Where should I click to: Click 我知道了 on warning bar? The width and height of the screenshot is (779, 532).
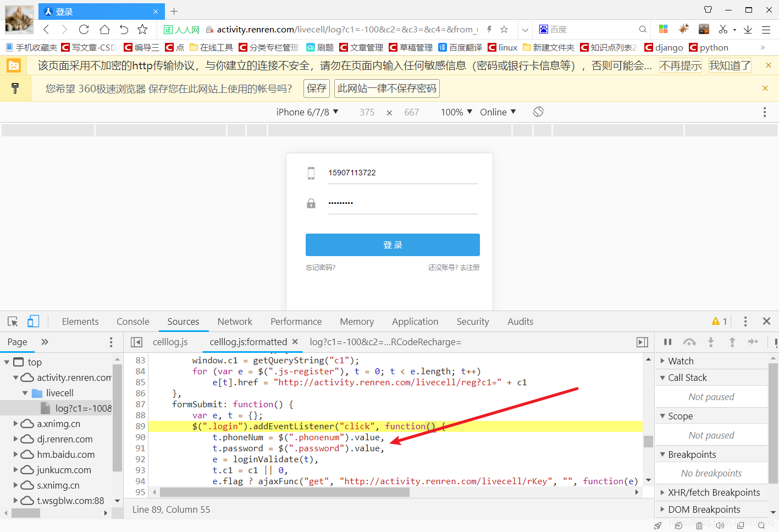tap(730, 66)
